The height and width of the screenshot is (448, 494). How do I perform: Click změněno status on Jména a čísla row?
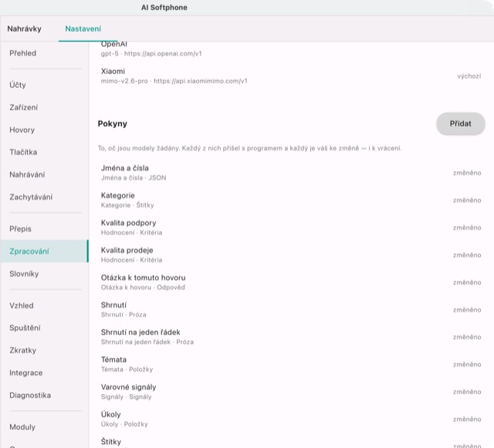point(467,173)
